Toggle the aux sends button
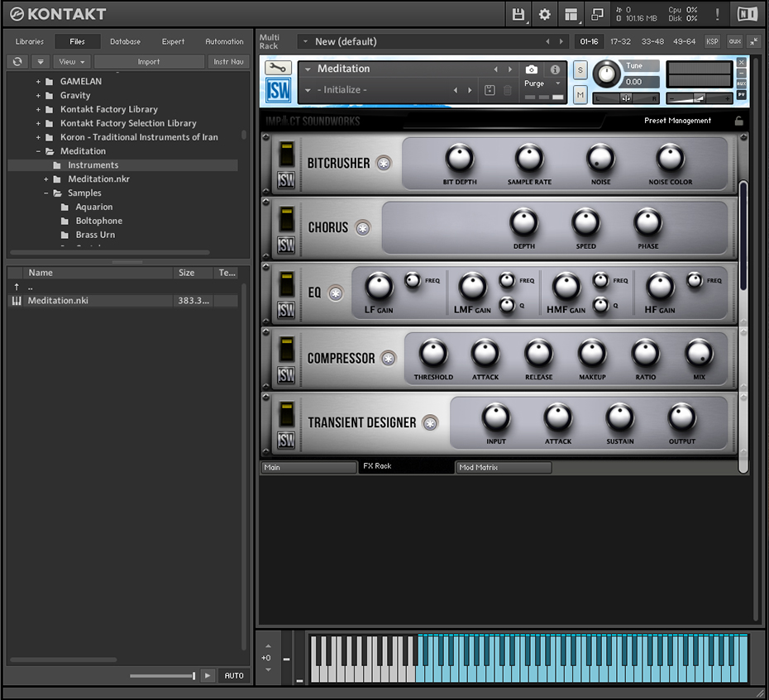The image size is (769, 700). pyautogui.click(x=734, y=41)
